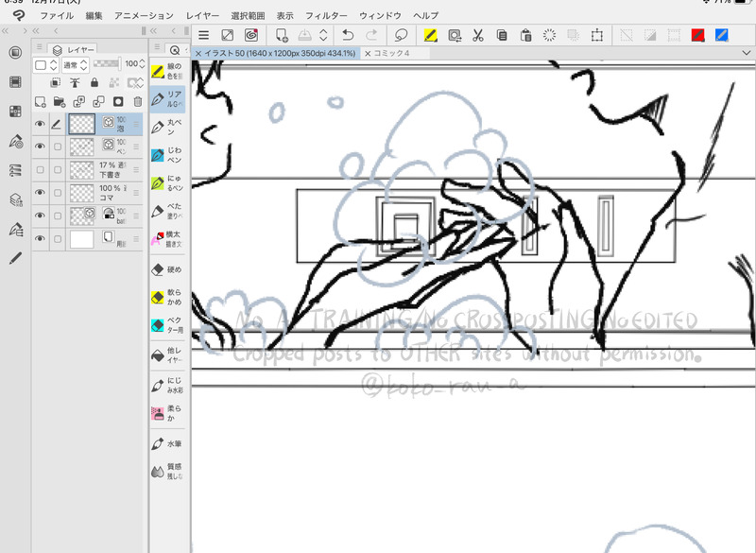Select the 柔らか airbrush sub tool

click(x=167, y=413)
